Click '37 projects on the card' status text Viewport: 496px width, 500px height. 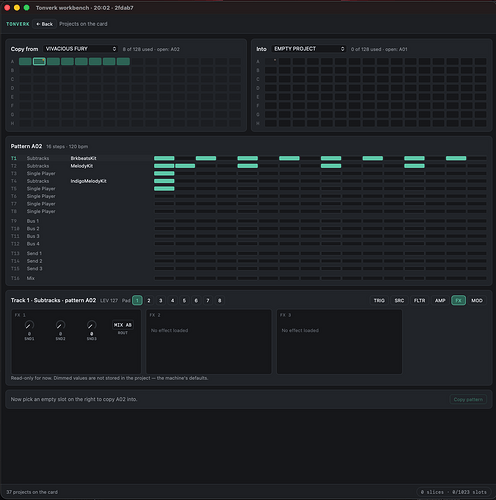(x=32, y=492)
